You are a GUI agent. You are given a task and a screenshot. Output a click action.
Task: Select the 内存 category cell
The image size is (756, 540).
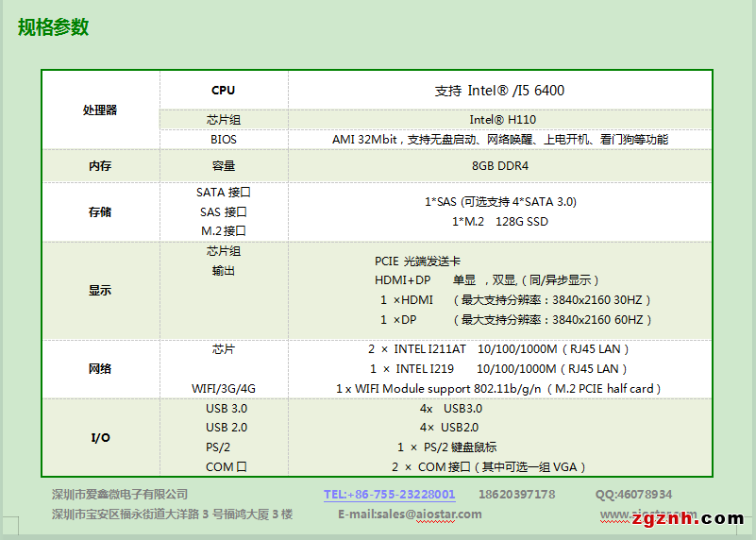point(100,166)
